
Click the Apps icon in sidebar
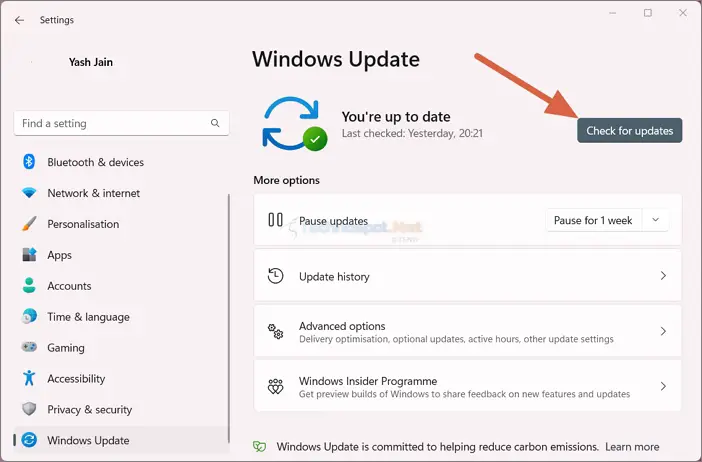29,254
